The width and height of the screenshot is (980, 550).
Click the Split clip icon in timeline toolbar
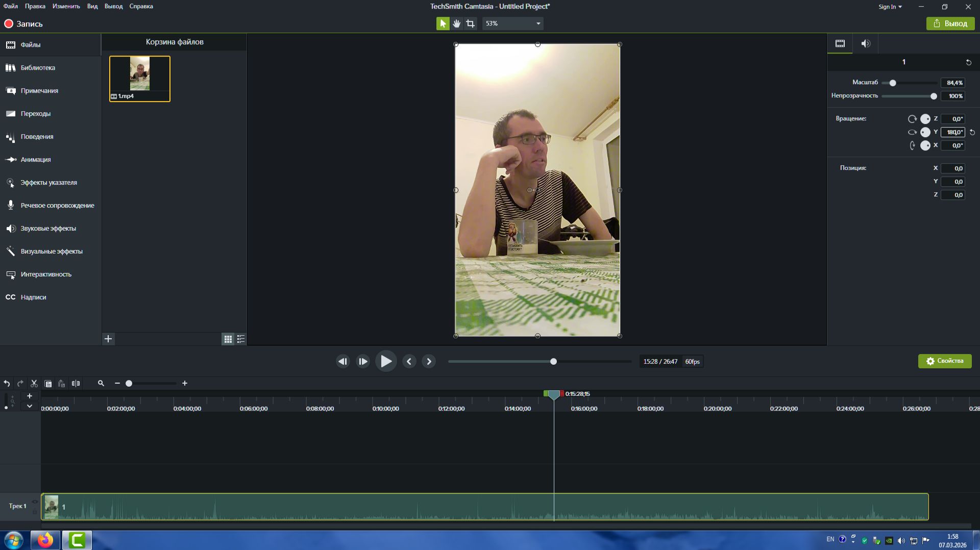pos(76,384)
